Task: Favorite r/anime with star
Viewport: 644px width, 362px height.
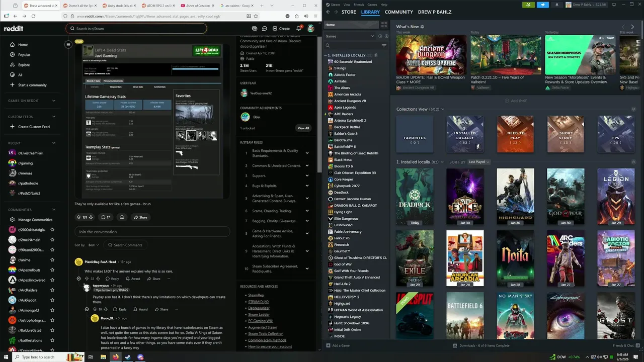Action: (52, 260)
